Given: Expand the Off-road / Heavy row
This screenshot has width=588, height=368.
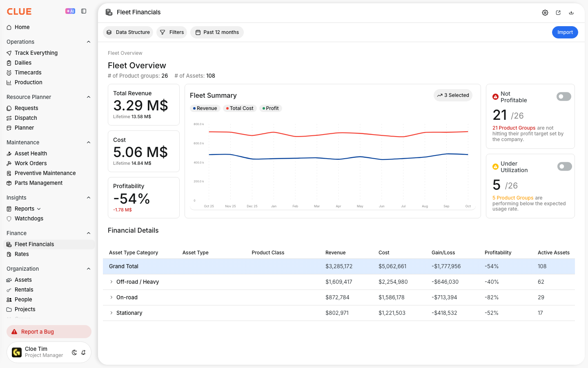Looking at the screenshot, I should pos(111,282).
